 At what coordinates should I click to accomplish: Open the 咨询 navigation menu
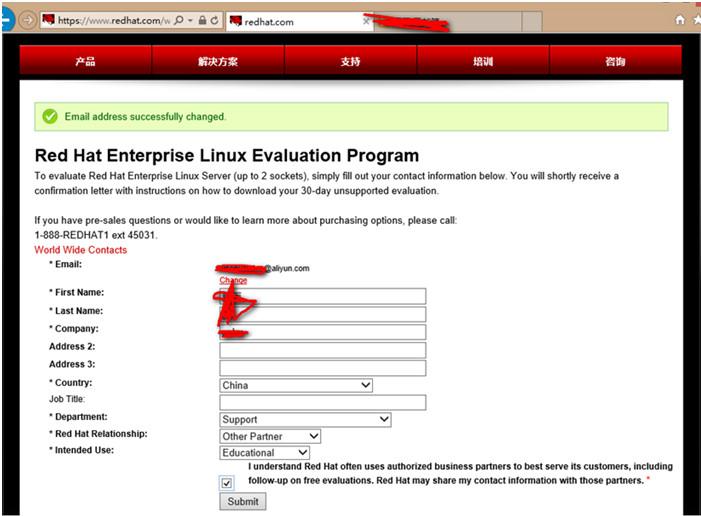616,61
